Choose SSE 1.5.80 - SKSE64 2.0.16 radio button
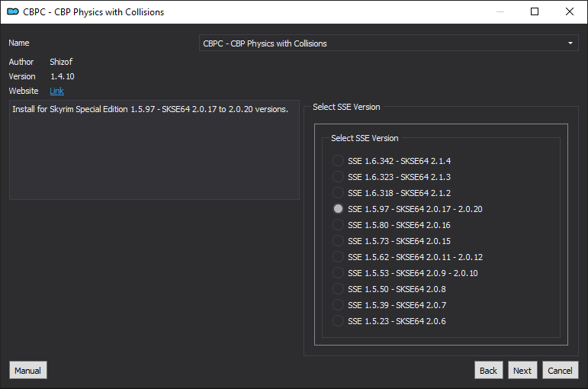 pos(338,225)
